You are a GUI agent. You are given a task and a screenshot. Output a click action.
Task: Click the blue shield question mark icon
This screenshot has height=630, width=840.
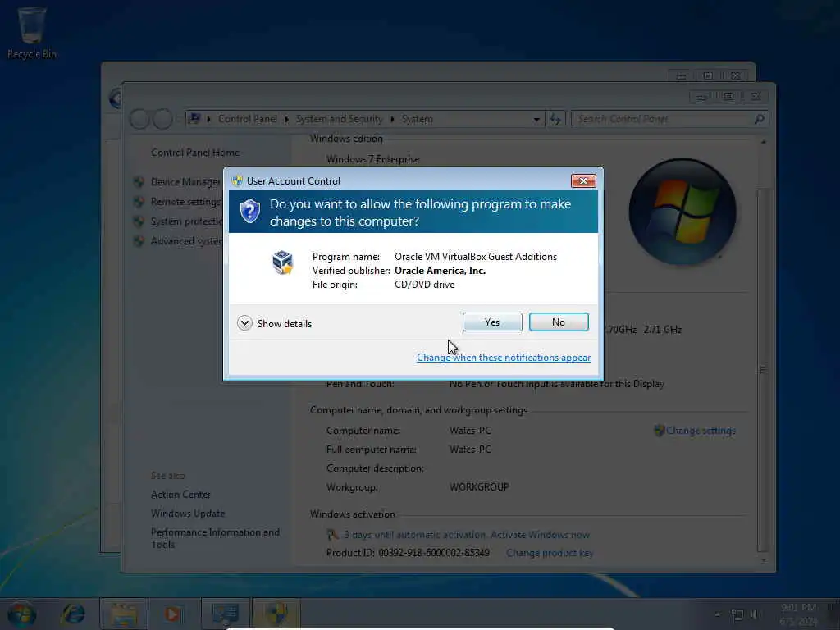point(249,212)
